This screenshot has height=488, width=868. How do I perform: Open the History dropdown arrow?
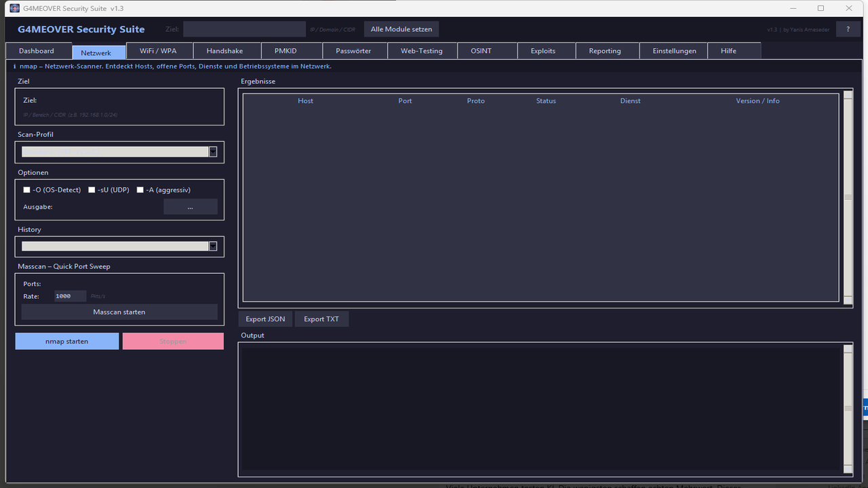213,247
